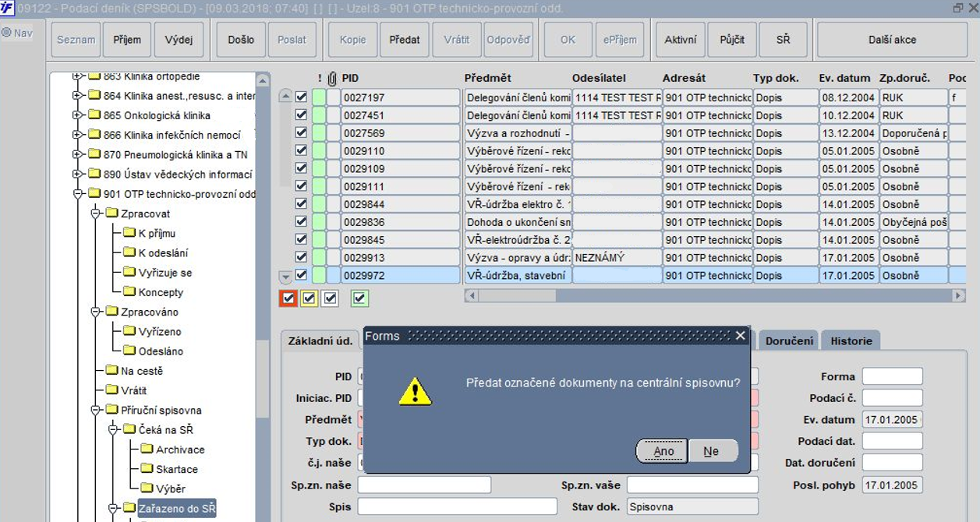Collapse the Příruční spisovna node
The width and height of the screenshot is (980, 522).
coord(95,410)
